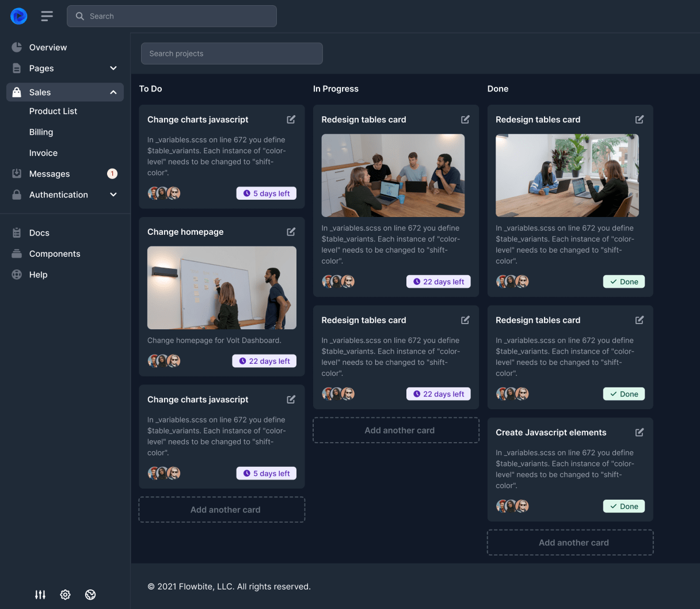Image resolution: width=700 pixels, height=609 pixels.
Task: Click the 5 days left badge on the first card
Action: pos(266,193)
